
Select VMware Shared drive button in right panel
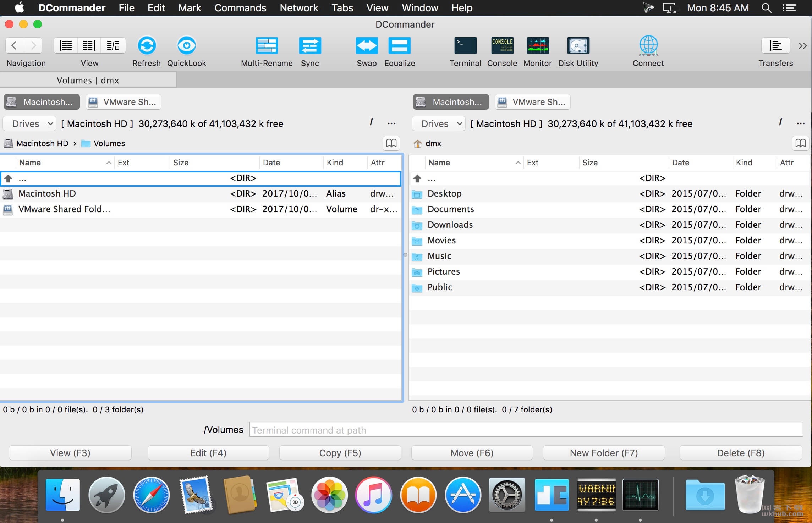532,102
